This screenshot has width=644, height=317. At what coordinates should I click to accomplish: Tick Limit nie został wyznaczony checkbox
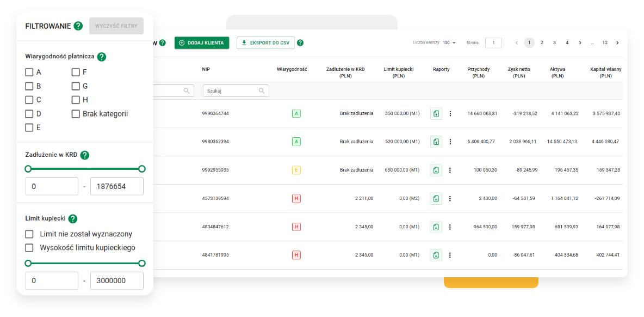pos(29,234)
